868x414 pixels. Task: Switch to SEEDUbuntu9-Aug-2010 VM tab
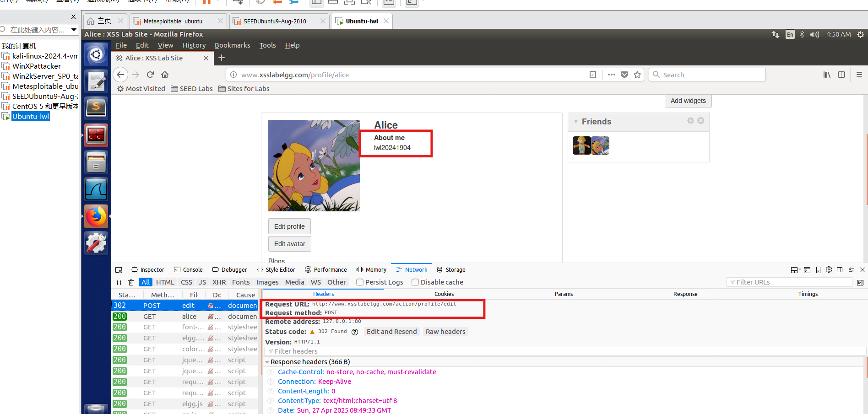point(279,21)
